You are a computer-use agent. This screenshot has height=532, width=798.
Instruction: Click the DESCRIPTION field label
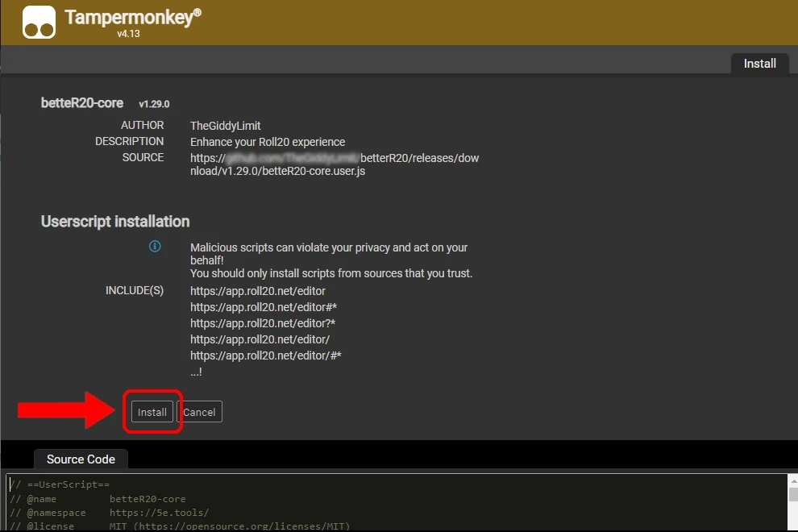point(129,142)
